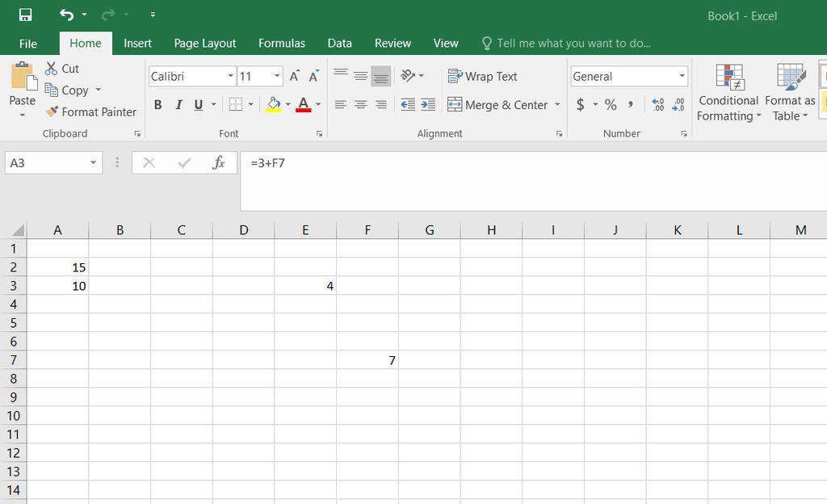Bottom align cell contents
The width and height of the screenshot is (827, 504).
point(381,76)
